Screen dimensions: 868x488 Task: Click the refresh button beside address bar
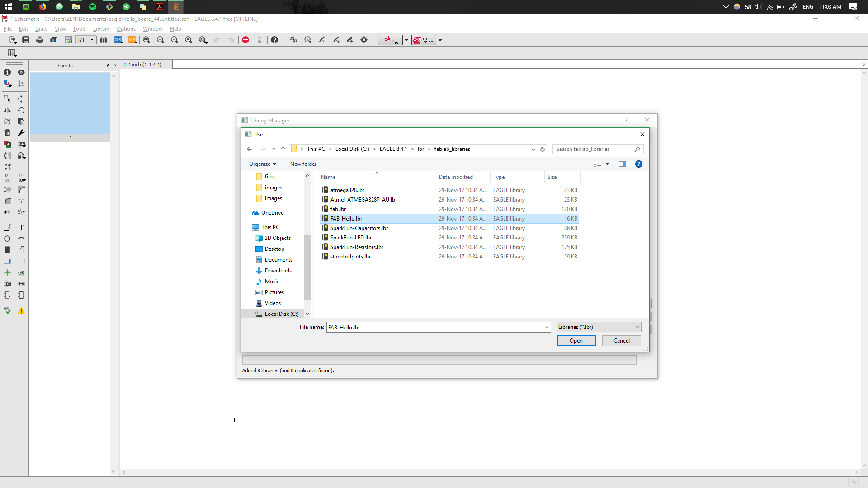coord(542,149)
